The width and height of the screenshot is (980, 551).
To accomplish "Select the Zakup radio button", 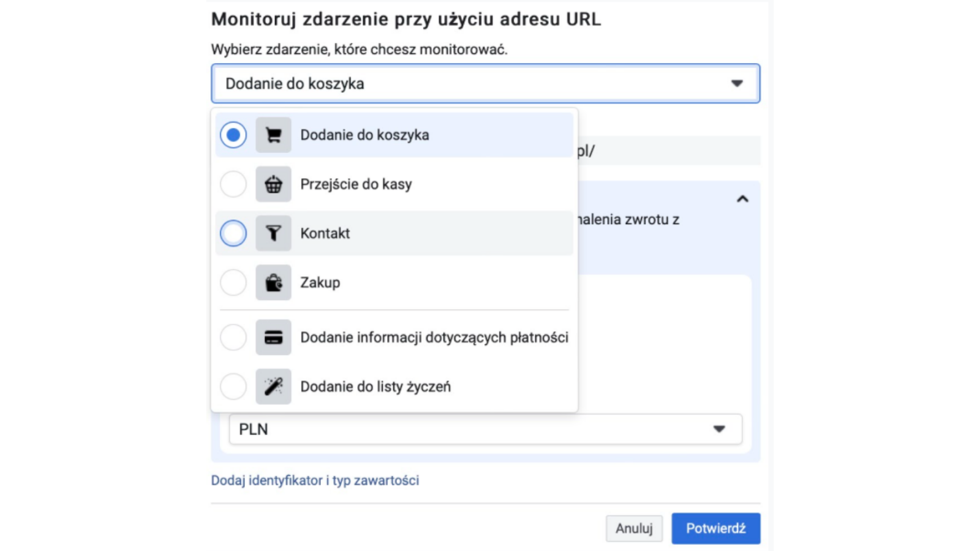I will pyautogui.click(x=233, y=282).
